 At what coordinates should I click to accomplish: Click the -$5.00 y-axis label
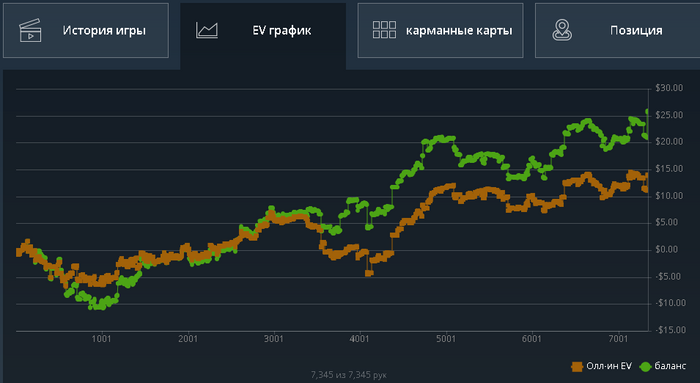[x=669, y=276]
